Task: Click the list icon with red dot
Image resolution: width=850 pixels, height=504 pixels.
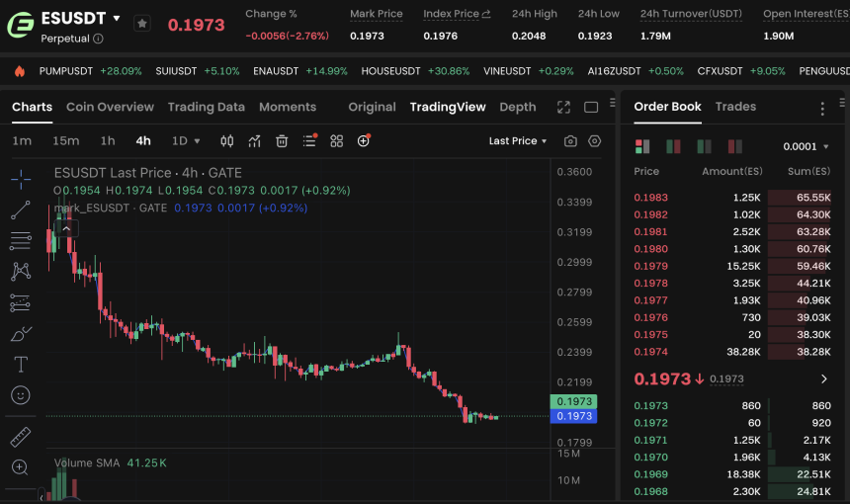Action: (309, 141)
